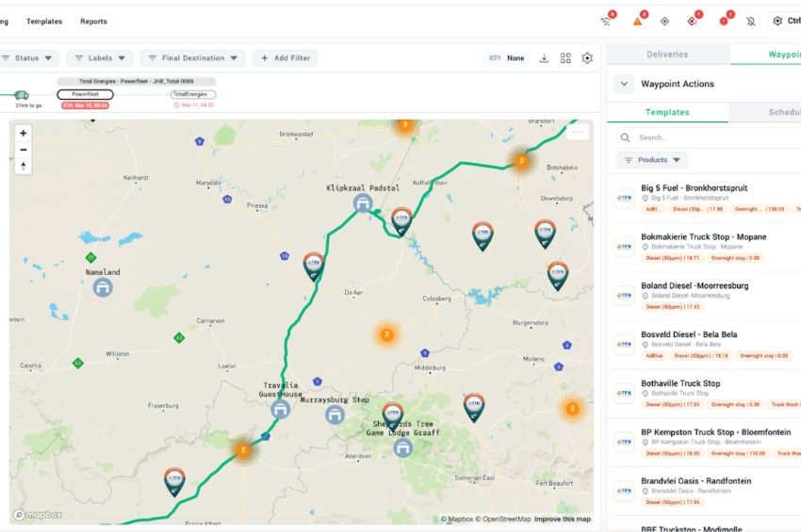Expand the cluster of 3 near Botshabelo
Image resolution: width=801 pixels, height=532 pixels.
(521, 161)
